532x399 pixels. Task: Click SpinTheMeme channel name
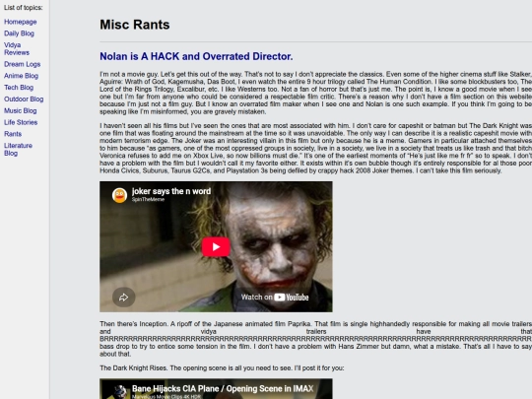tap(148, 199)
